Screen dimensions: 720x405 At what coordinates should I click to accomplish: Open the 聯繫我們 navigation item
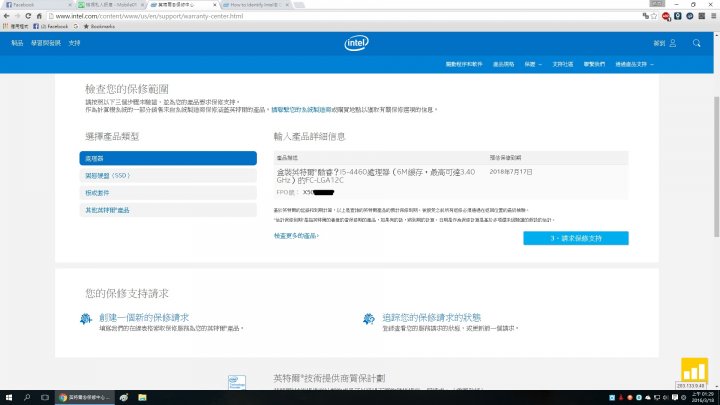594,64
